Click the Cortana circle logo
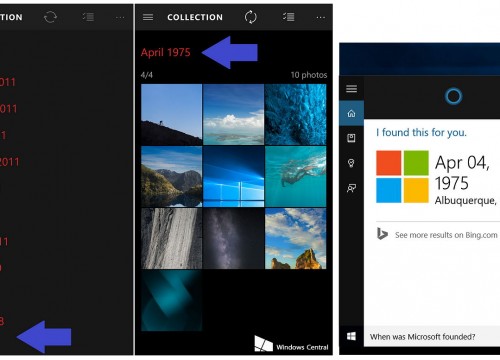500x360 pixels. coord(453,96)
